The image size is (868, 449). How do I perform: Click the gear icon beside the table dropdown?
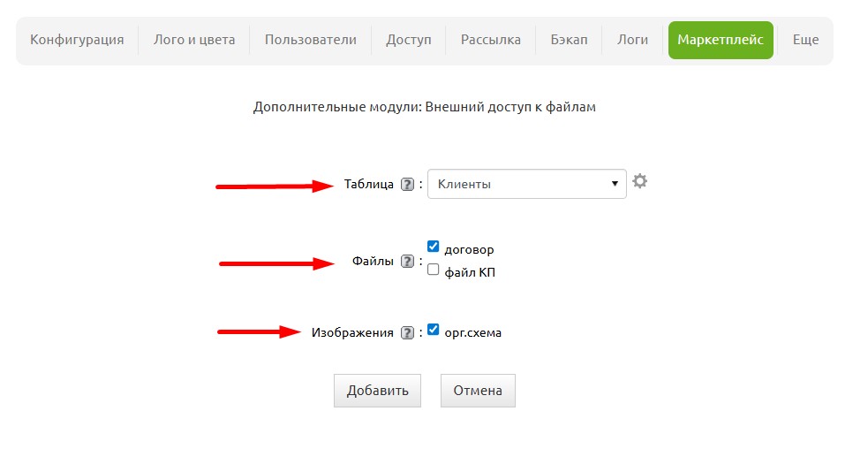(x=640, y=182)
